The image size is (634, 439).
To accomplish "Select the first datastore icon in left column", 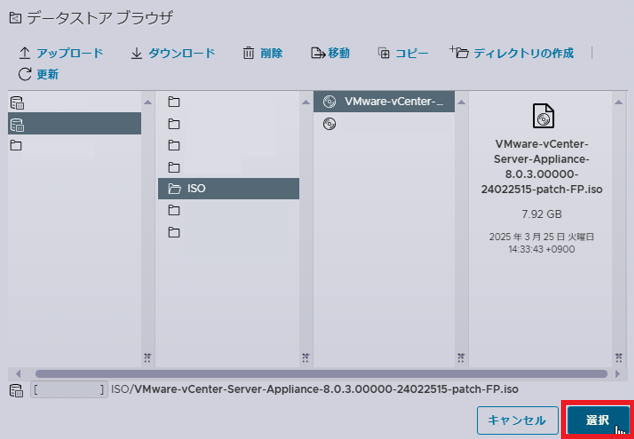I will [x=16, y=103].
